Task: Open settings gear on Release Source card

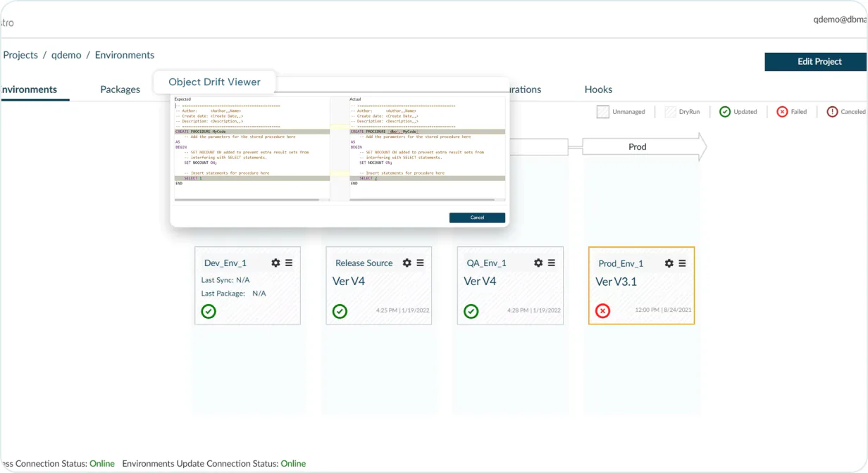Action: point(407,263)
